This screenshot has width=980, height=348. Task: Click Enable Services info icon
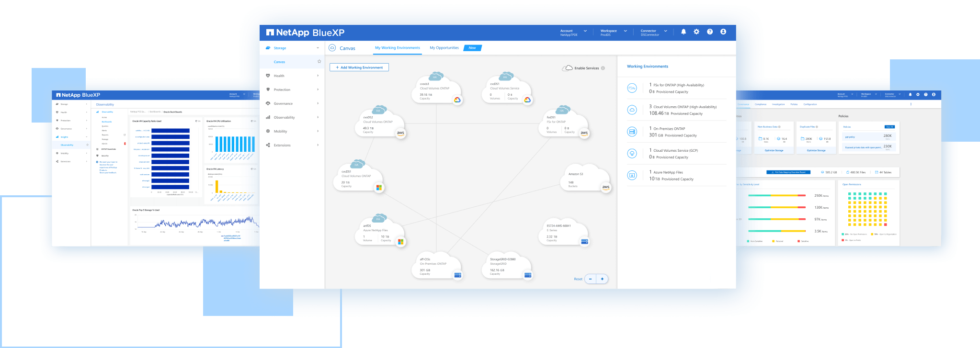coord(603,68)
